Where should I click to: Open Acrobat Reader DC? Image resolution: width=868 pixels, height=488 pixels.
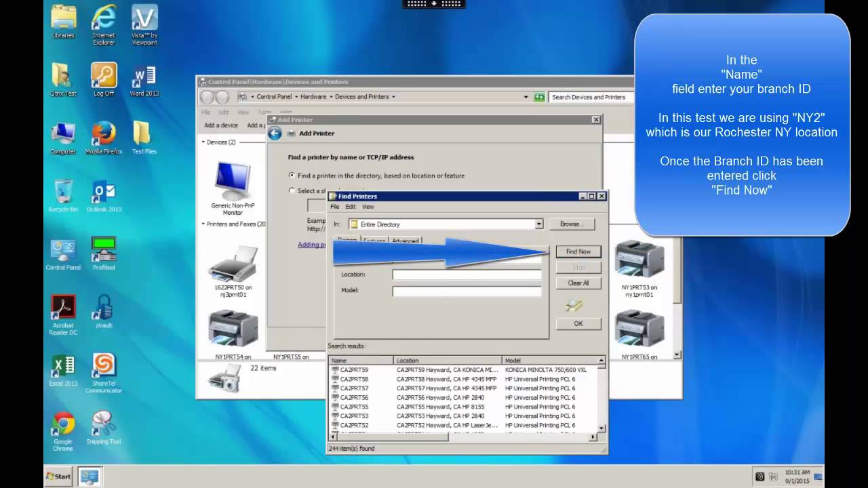[63, 315]
